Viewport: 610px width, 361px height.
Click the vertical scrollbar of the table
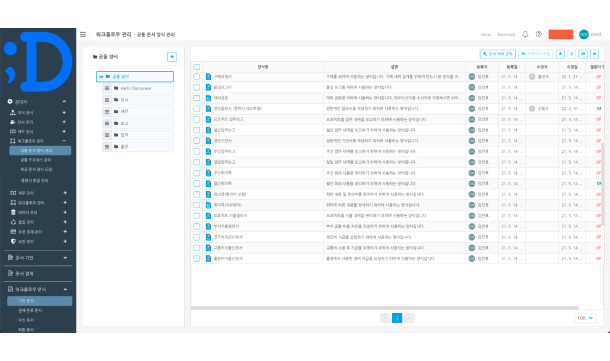(x=603, y=184)
